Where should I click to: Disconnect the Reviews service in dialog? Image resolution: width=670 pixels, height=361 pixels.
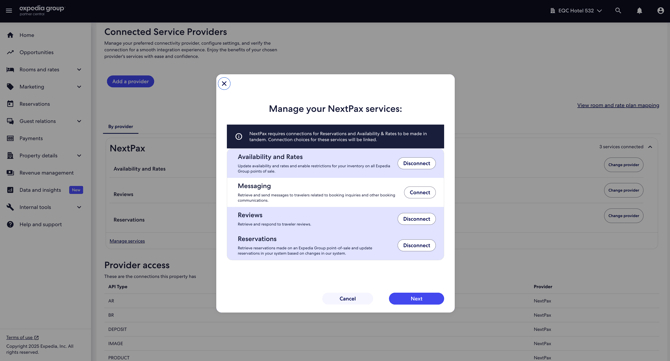click(417, 219)
